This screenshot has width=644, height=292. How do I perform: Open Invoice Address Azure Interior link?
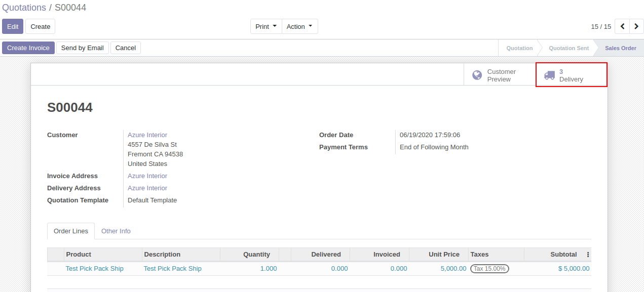click(147, 176)
